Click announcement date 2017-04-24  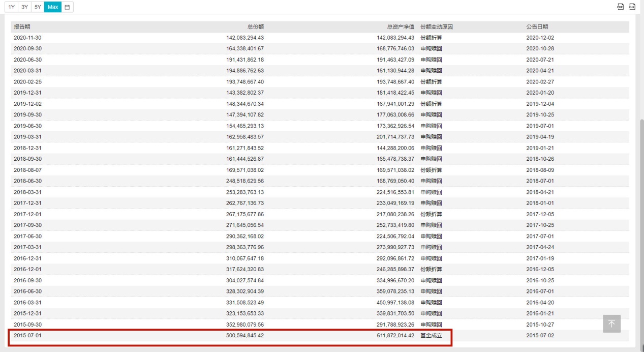point(540,247)
